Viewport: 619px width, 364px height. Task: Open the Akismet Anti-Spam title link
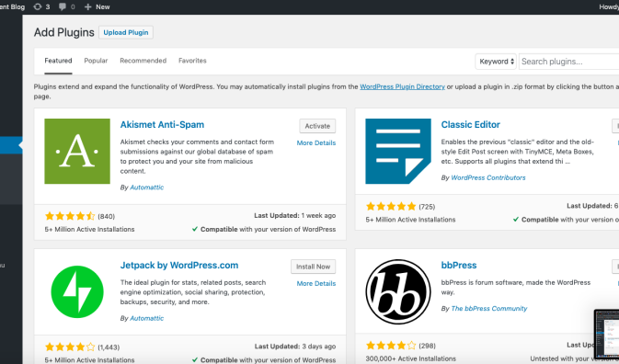162,125
